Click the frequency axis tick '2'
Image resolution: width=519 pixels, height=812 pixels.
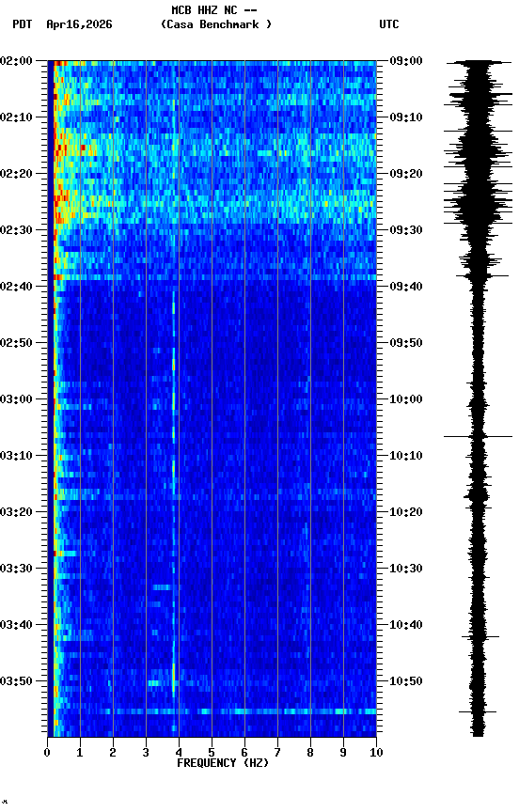coord(113,753)
